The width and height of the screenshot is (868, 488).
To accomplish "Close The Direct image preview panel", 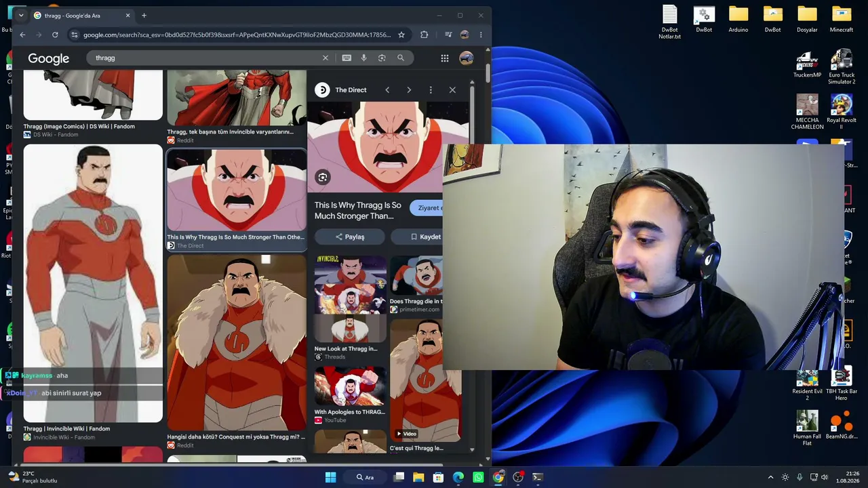I will click(x=452, y=90).
